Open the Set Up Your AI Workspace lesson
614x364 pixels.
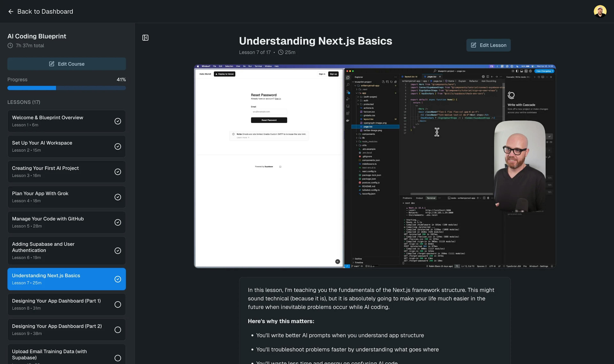click(x=67, y=146)
